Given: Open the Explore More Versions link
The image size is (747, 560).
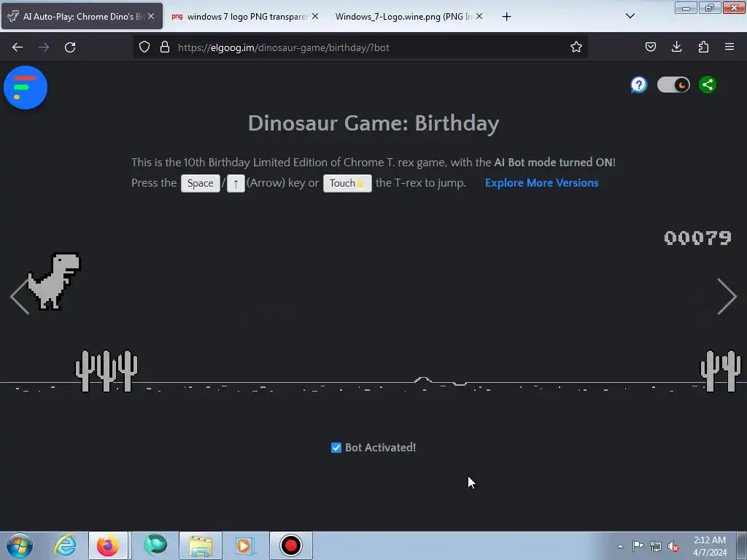Looking at the screenshot, I should coord(542,183).
